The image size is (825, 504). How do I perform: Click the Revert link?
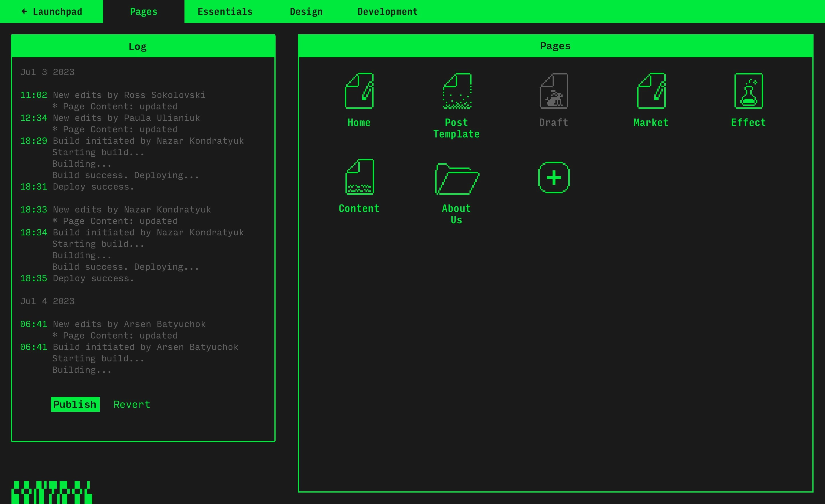tap(131, 404)
